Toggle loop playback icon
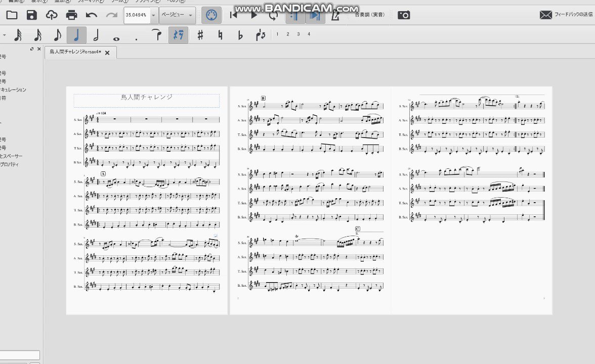 click(273, 16)
